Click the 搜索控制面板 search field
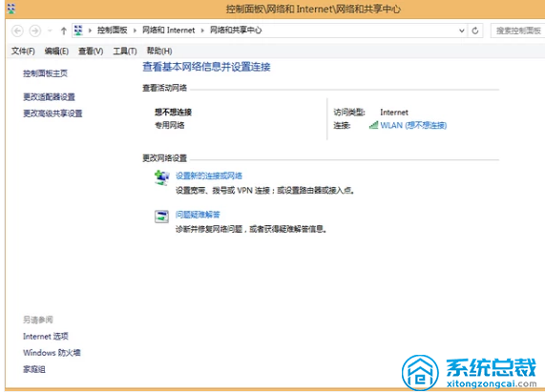The image size is (545, 392). click(517, 31)
